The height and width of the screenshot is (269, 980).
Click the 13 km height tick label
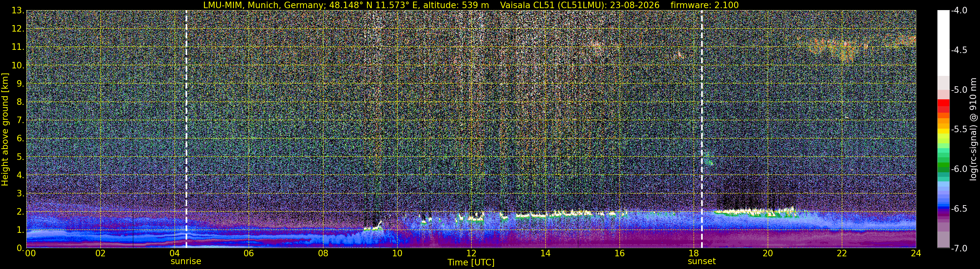pyautogui.click(x=18, y=11)
